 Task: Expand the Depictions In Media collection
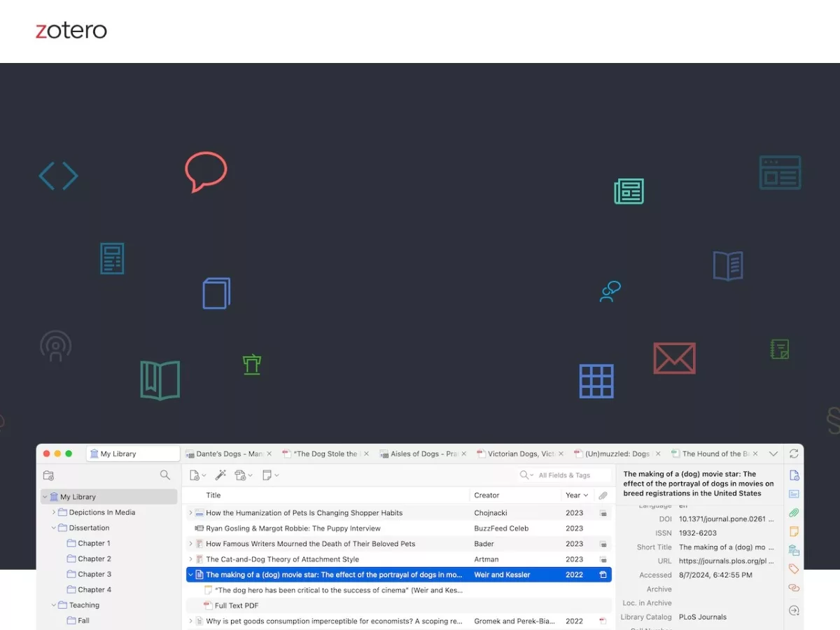pyautogui.click(x=54, y=512)
